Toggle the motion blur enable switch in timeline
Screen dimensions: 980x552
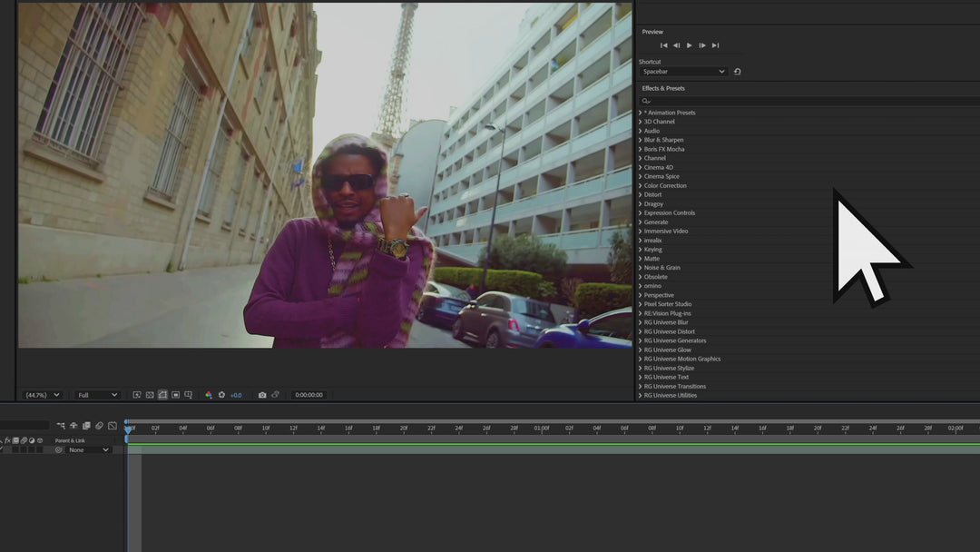99,426
